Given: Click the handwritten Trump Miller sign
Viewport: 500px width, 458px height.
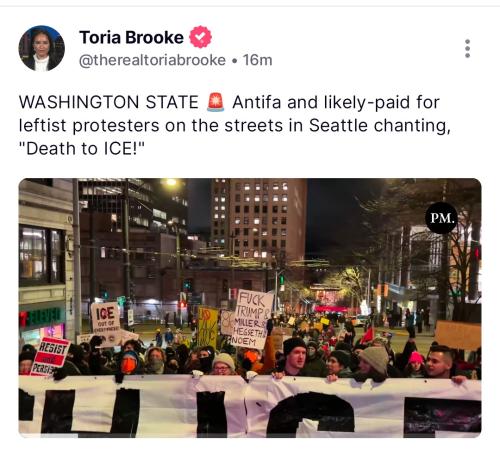Looking at the screenshot, I should 253,319.
